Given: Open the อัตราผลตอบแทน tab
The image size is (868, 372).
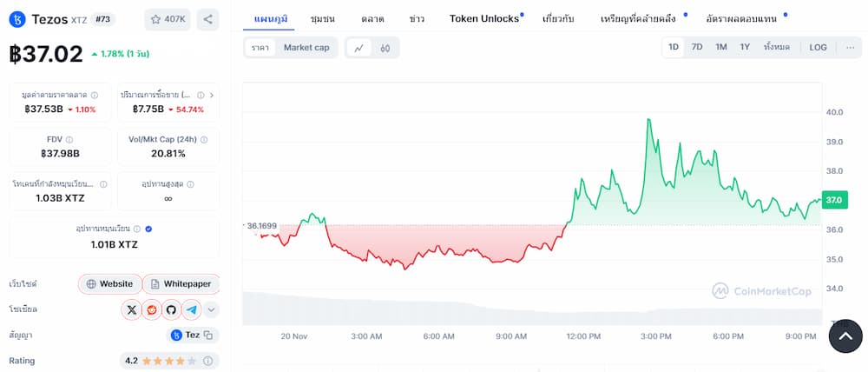Looking at the screenshot, I should pyautogui.click(x=741, y=19).
